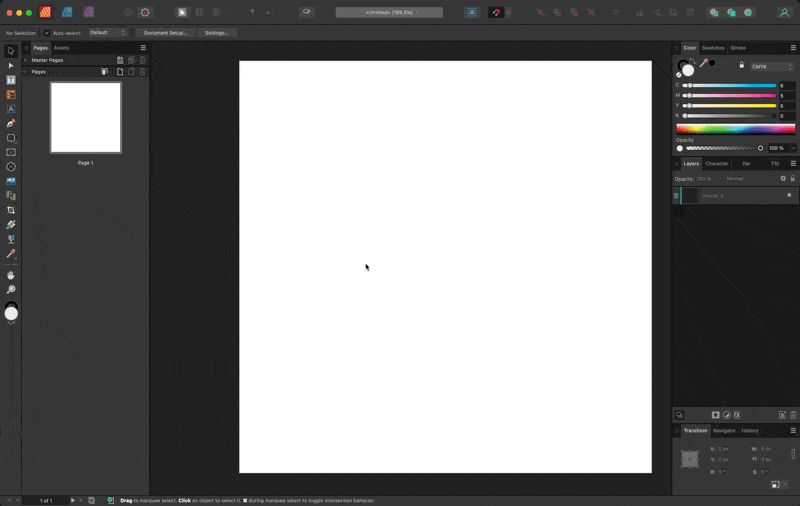Select the Move tool in the toolbar

pyautogui.click(x=11, y=51)
